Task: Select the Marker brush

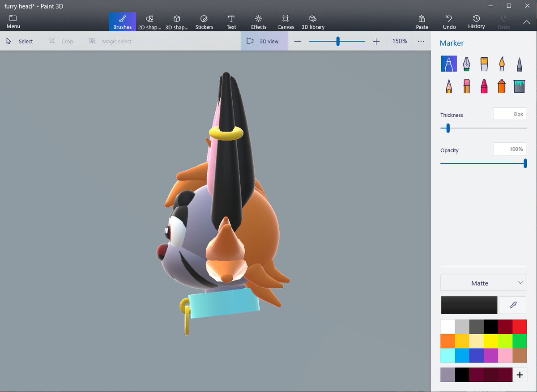Action: click(x=449, y=64)
